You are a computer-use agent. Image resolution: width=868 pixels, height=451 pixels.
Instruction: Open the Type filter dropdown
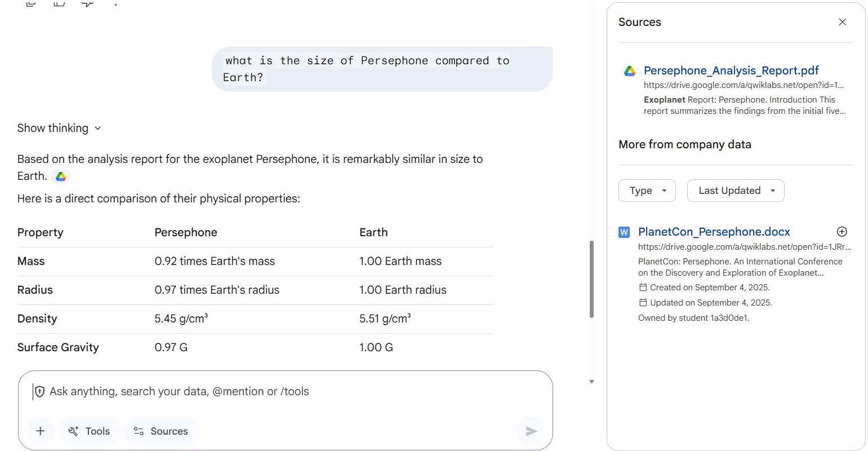(x=647, y=191)
